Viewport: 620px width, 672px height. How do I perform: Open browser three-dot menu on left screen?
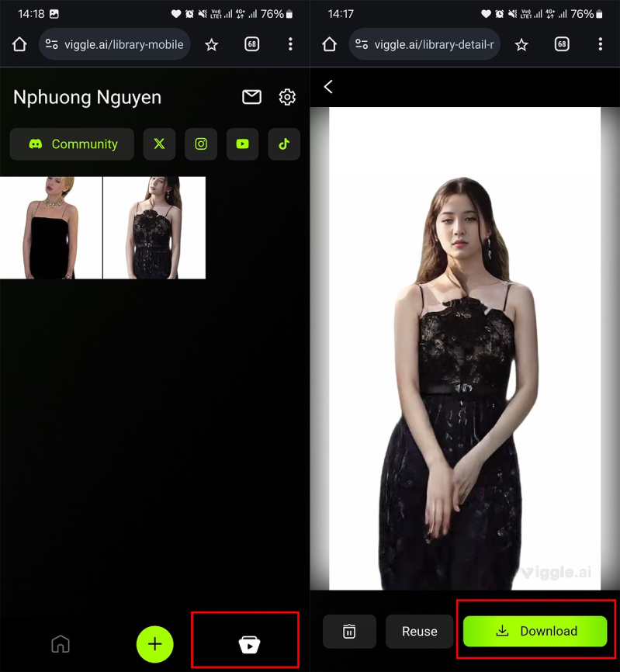pyautogui.click(x=290, y=43)
